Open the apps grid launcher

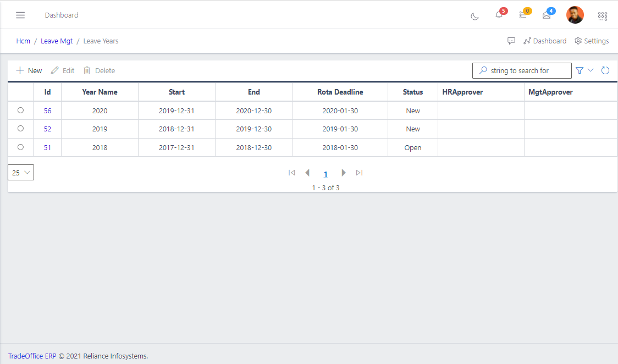coord(603,16)
